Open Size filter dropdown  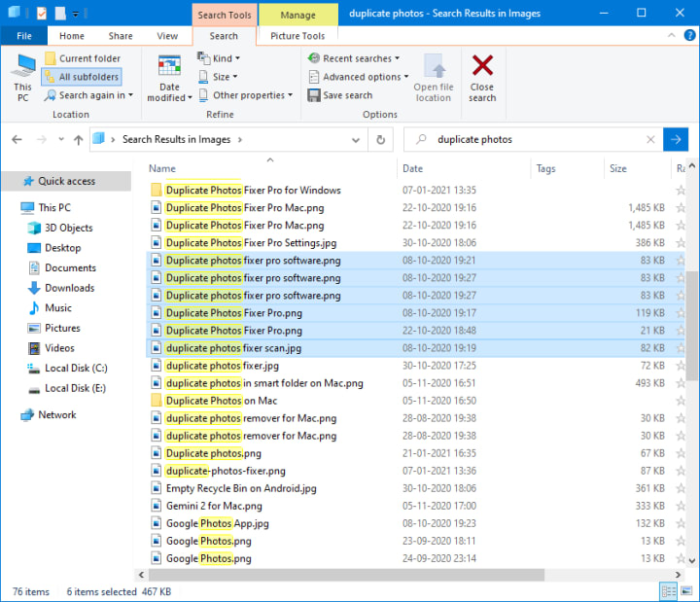(218, 77)
